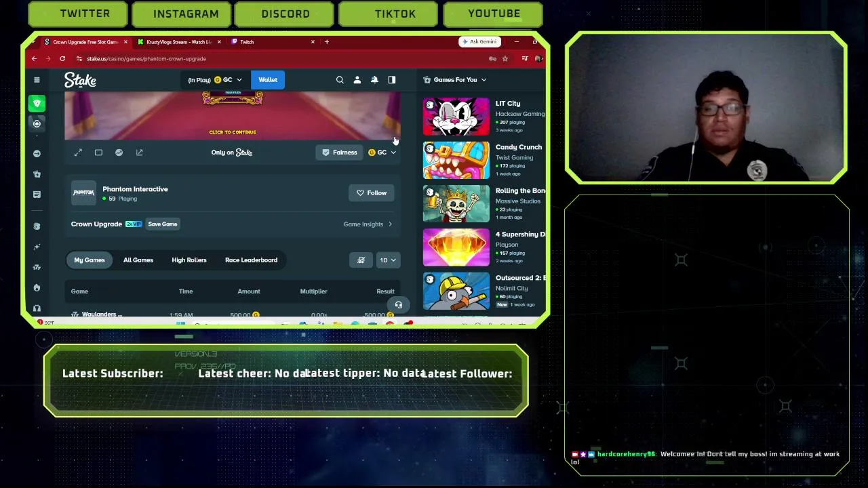Click the YOUTUBE overlay button
This screenshot has width=868, height=488.
(494, 14)
